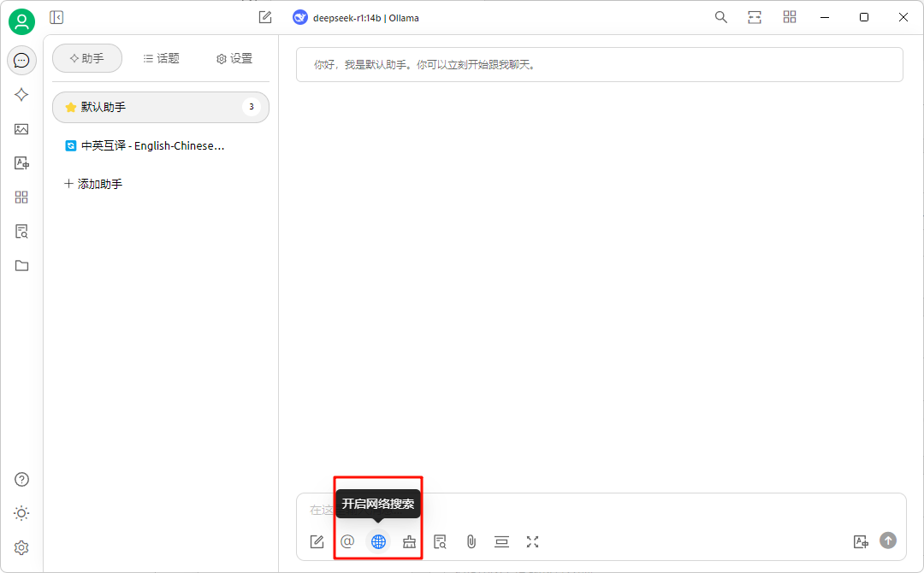Viewport: 924px width, 573px height.
Task: Click new topic icon in input toolbar
Action: coord(317,542)
